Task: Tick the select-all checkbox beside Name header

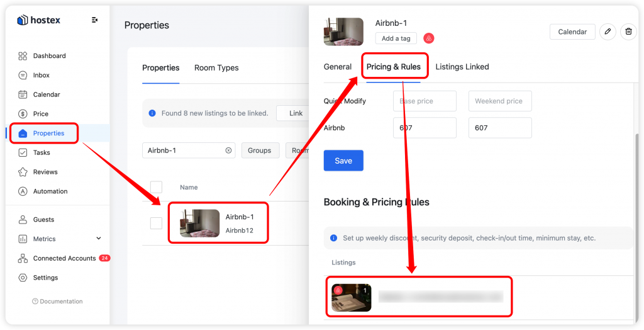Action: point(156,187)
